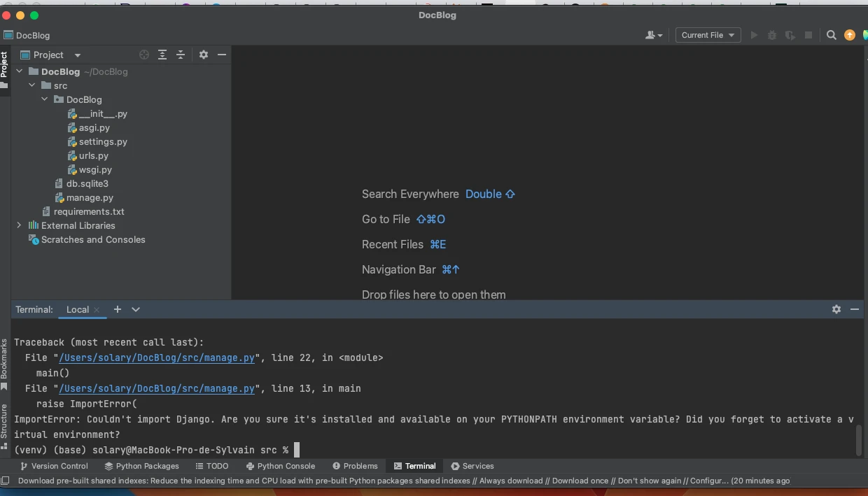Open Terminal panel settings gear
The image size is (868, 496).
836,309
